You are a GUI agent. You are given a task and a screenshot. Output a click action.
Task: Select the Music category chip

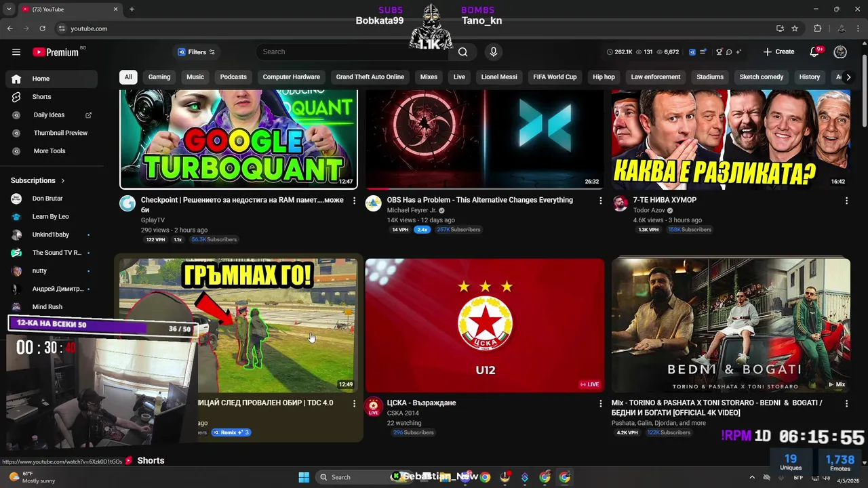pos(195,77)
